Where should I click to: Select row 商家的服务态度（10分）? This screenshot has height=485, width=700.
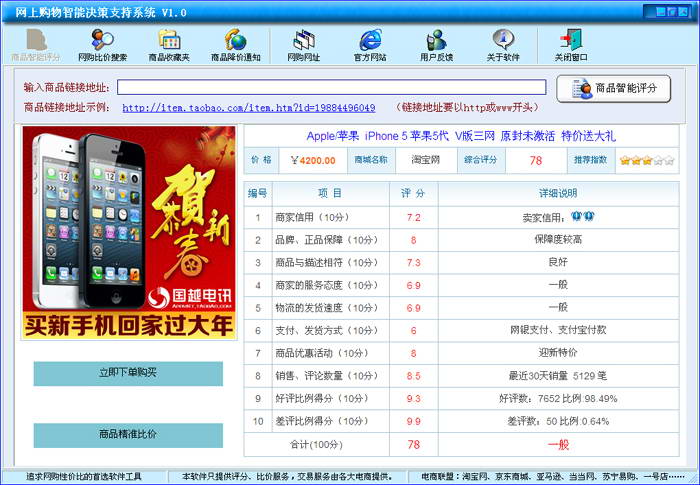point(461,285)
